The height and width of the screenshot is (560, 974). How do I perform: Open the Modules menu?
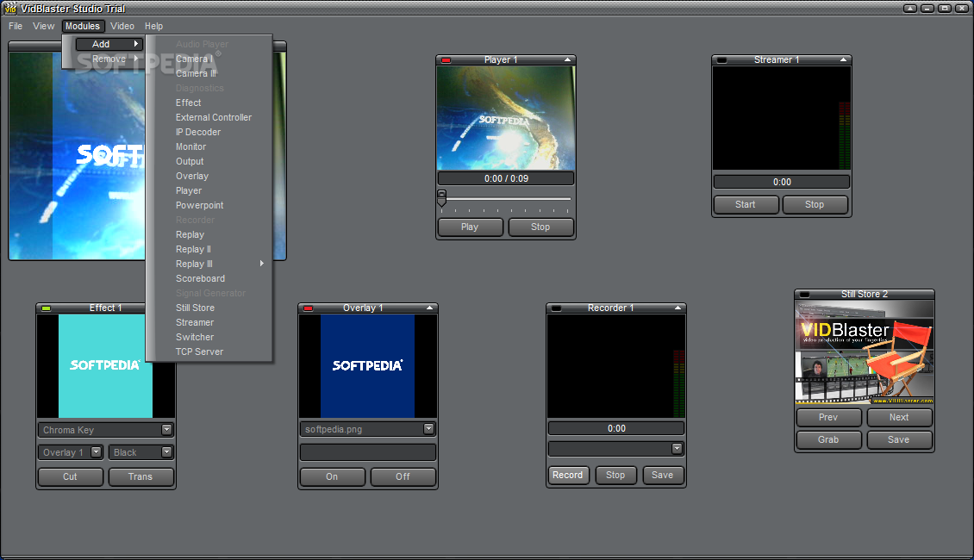[83, 26]
